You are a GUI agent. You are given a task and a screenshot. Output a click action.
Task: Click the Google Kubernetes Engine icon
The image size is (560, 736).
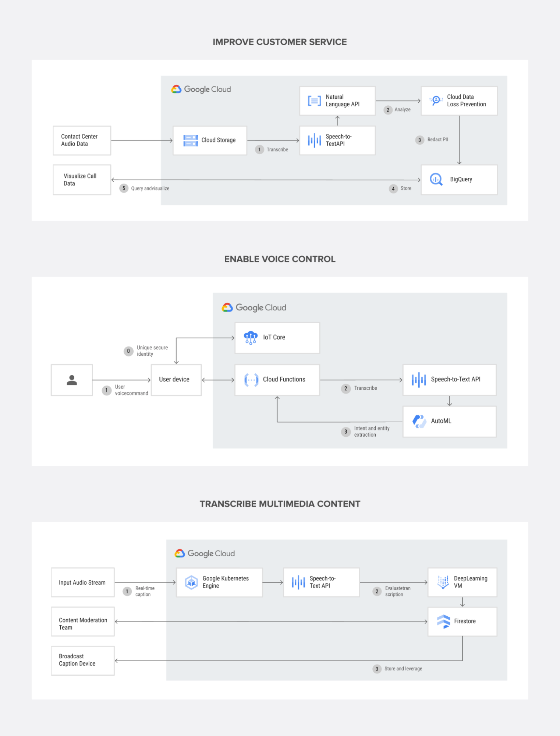191,582
